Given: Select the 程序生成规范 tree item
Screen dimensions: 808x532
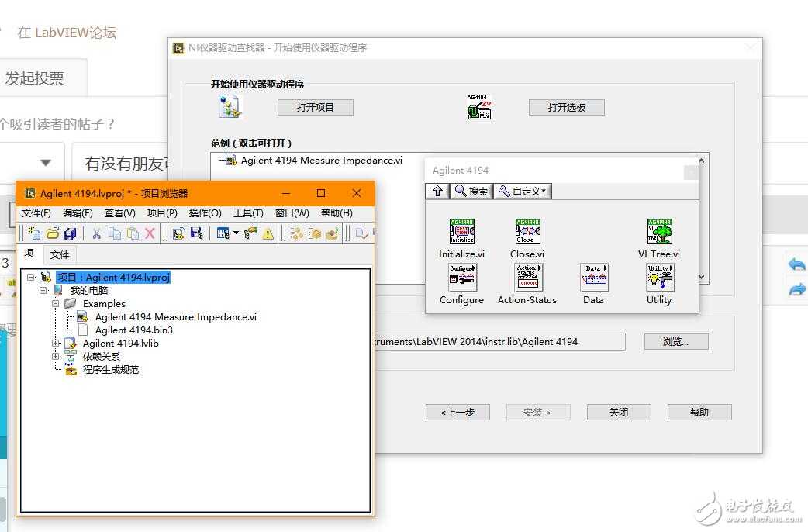Looking at the screenshot, I should point(111,370).
